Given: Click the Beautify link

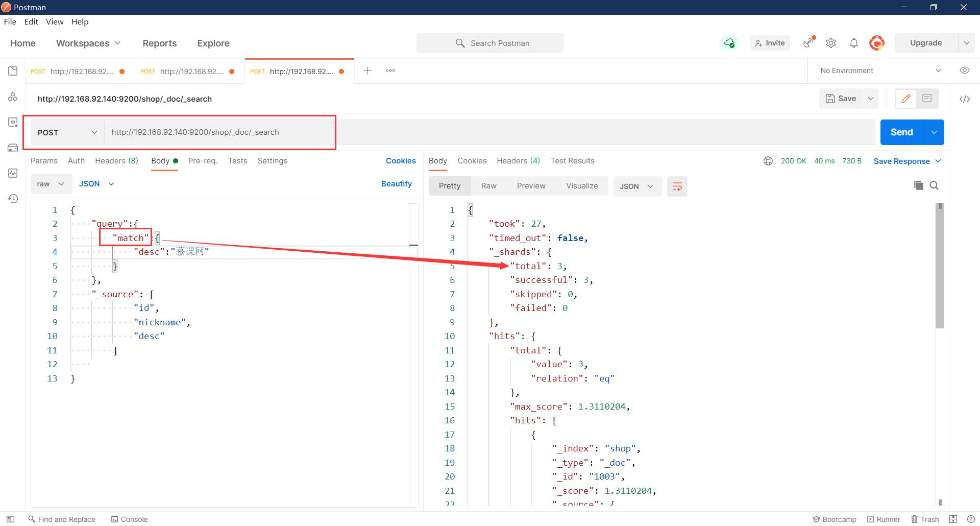Looking at the screenshot, I should point(397,184).
